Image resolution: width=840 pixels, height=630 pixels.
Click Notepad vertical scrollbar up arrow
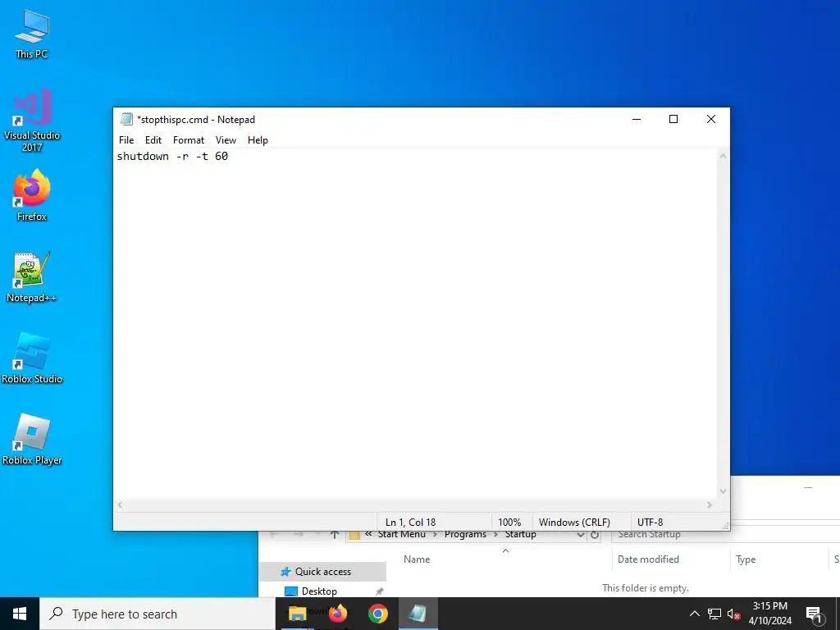pos(724,156)
